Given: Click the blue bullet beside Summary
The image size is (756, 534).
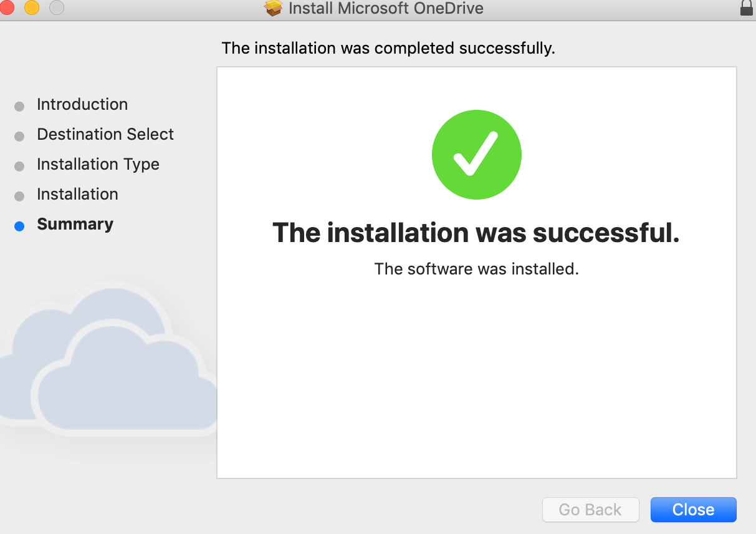Looking at the screenshot, I should click(x=19, y=226).
